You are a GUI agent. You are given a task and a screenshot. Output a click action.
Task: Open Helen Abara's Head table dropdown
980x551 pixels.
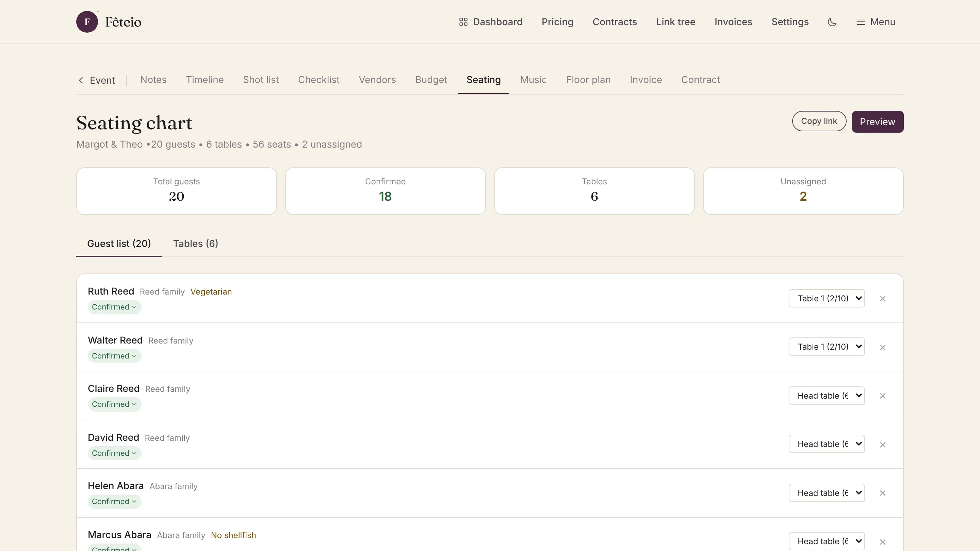pos(827,493)
